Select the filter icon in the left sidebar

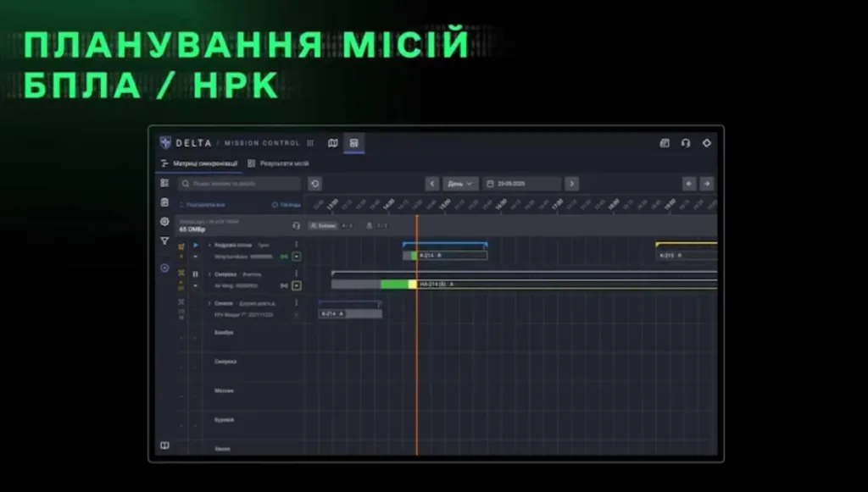[x=164, y=240]
